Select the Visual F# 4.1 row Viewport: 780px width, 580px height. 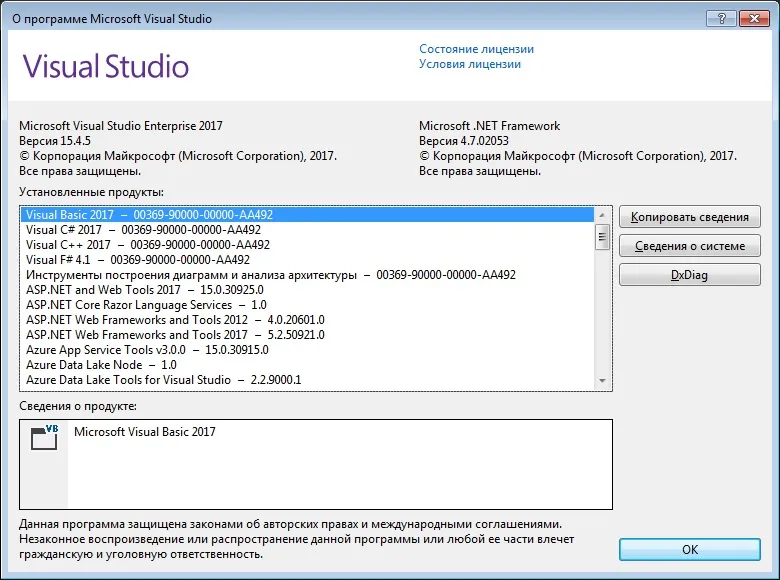click(x=307, y=260)
